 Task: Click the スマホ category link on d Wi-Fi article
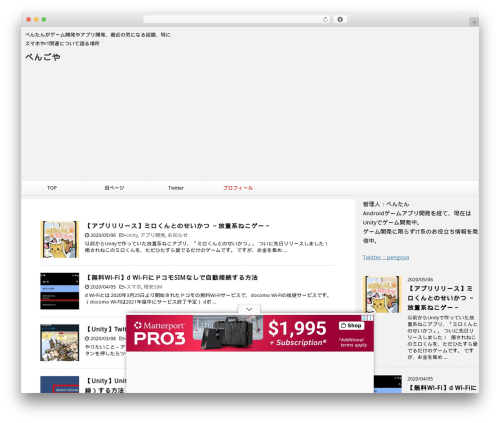coord(134,287)
